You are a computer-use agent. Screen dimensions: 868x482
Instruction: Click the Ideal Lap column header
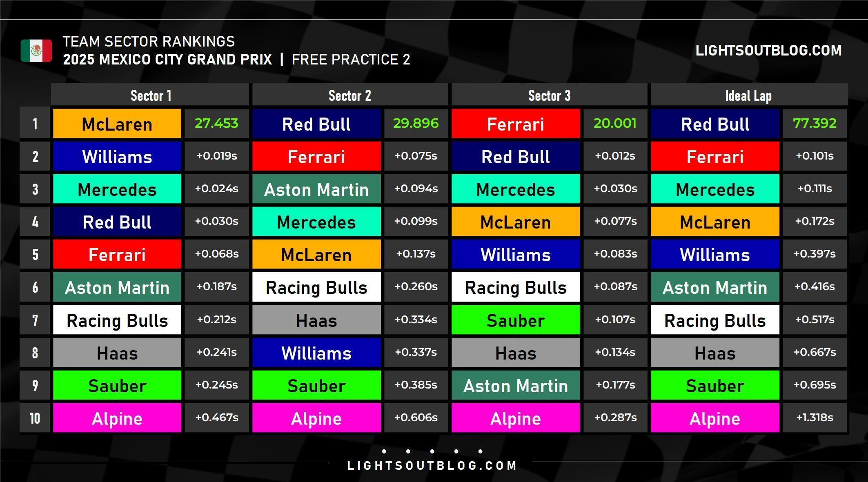[748, 96]
